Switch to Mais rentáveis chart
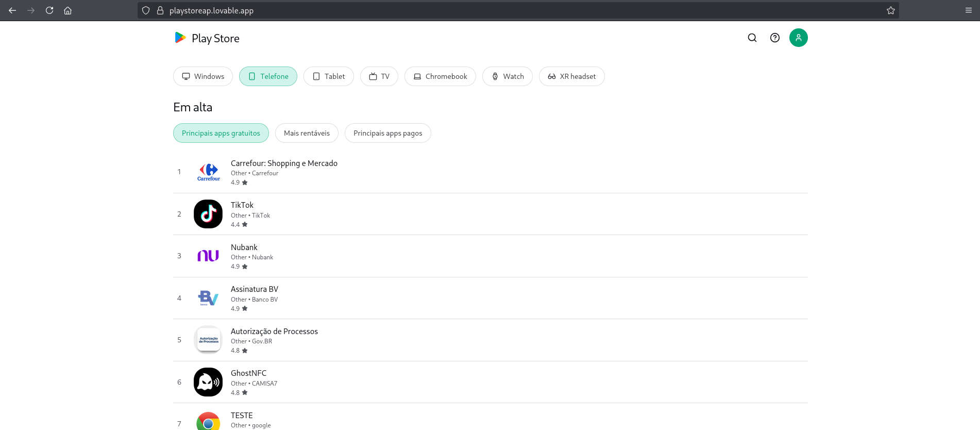Image resolution: width=980 pixels, height=430 pixels. coord(307,133)
